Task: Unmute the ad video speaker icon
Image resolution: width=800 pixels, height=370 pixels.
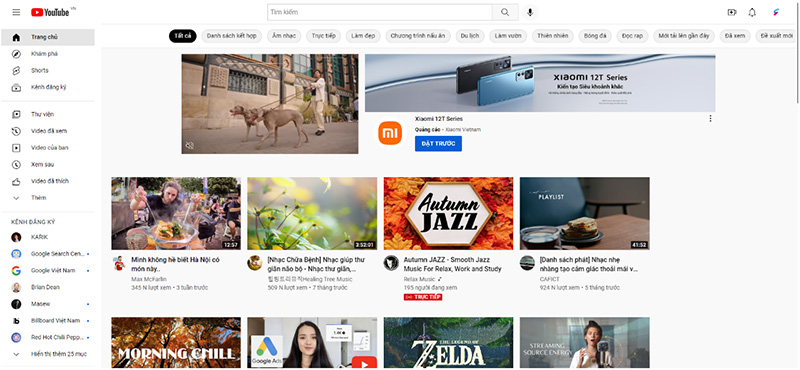Action: 189,146
